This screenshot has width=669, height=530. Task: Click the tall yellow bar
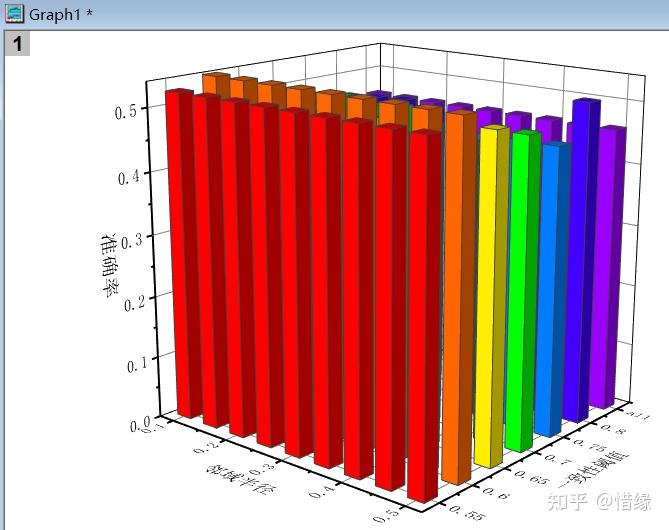(492, 296)
